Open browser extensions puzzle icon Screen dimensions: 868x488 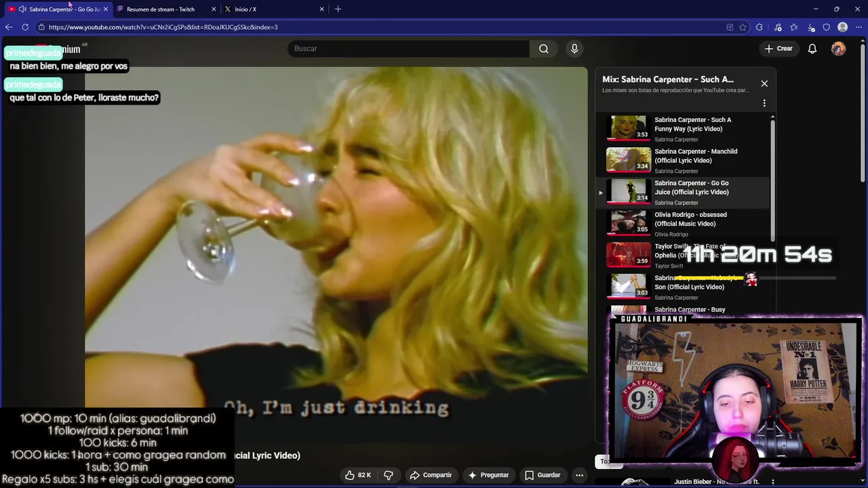point(759,27)
